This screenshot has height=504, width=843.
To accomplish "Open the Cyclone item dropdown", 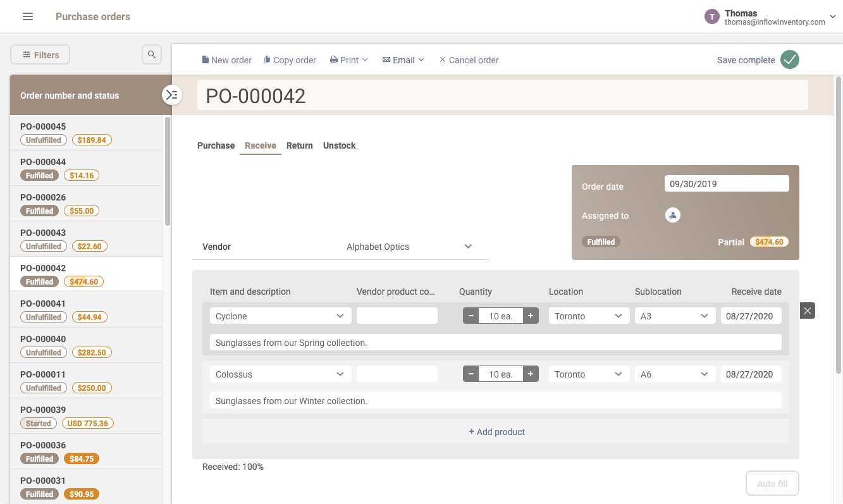I will pos(281,316).
